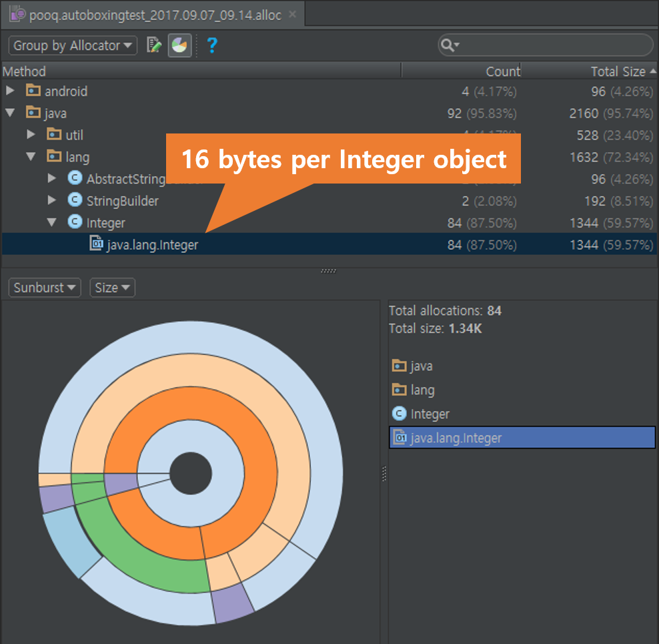Click the StringBuilder class icon in tree
This screenshot has height=644, width=659.
pyautogui.click(x=75, y=200)
